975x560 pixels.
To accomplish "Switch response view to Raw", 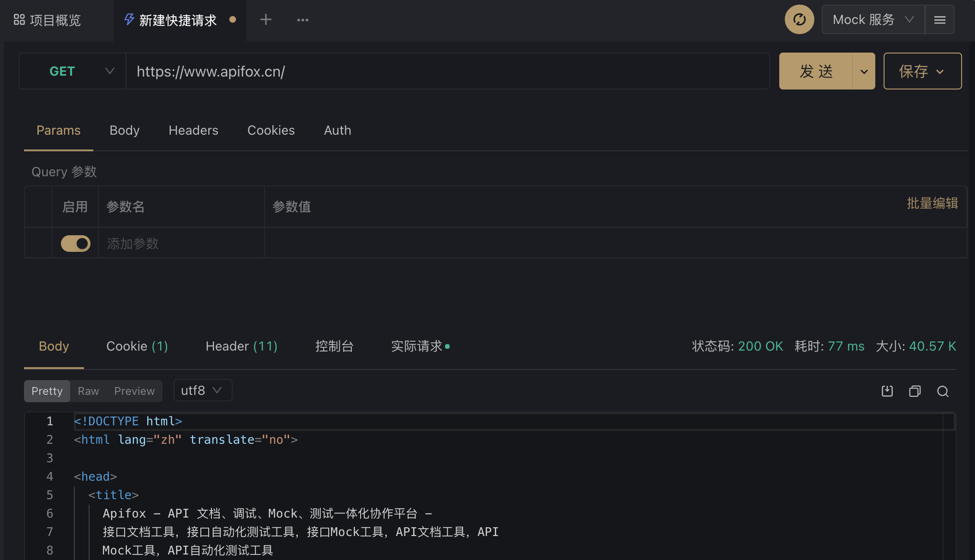I will (x=88, y=391).
